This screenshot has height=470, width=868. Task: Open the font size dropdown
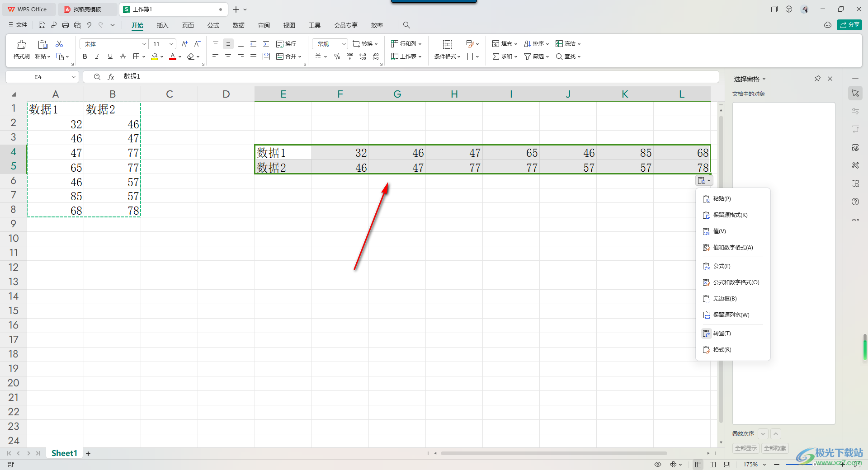[x=171, y=44]
